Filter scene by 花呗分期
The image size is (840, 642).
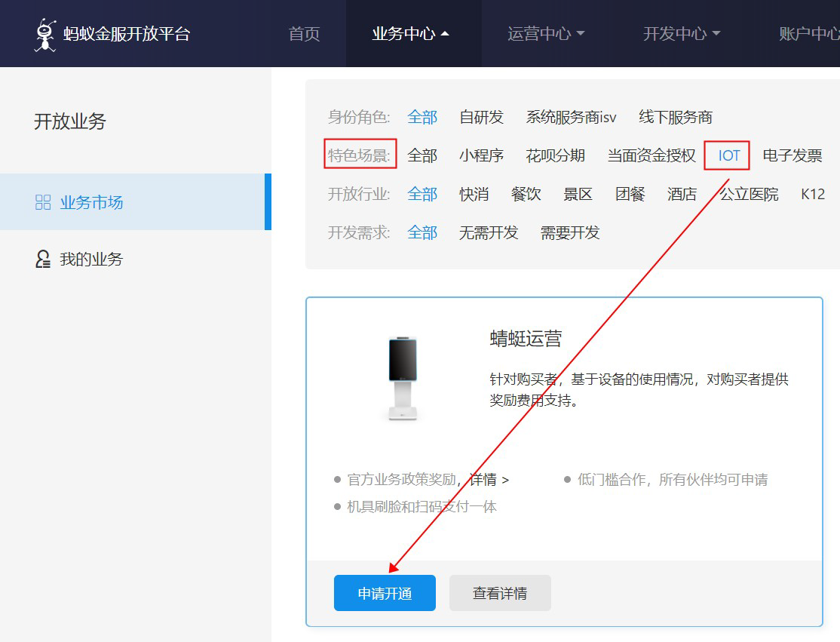(x=555, y=155)
